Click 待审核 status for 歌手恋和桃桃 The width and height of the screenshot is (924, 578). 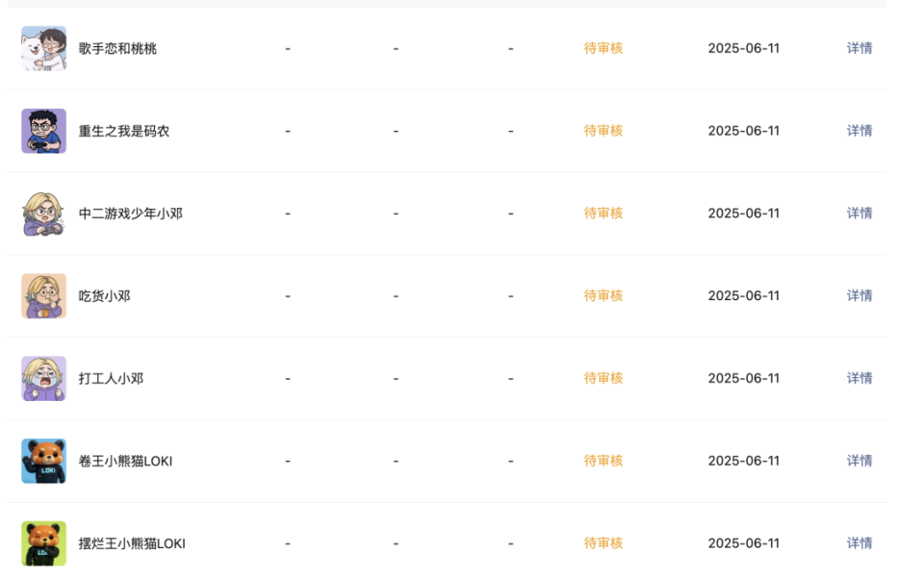(x=603, y=48)
